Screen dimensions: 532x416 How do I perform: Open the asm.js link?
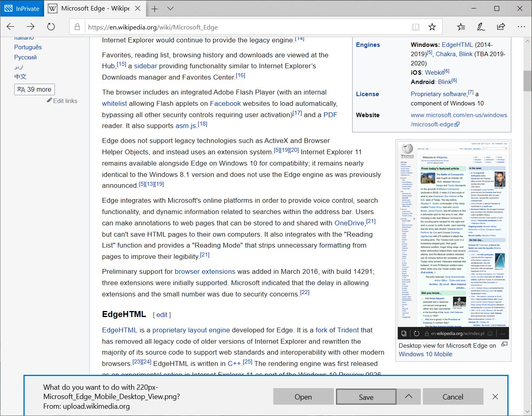(x=186, y=126)
